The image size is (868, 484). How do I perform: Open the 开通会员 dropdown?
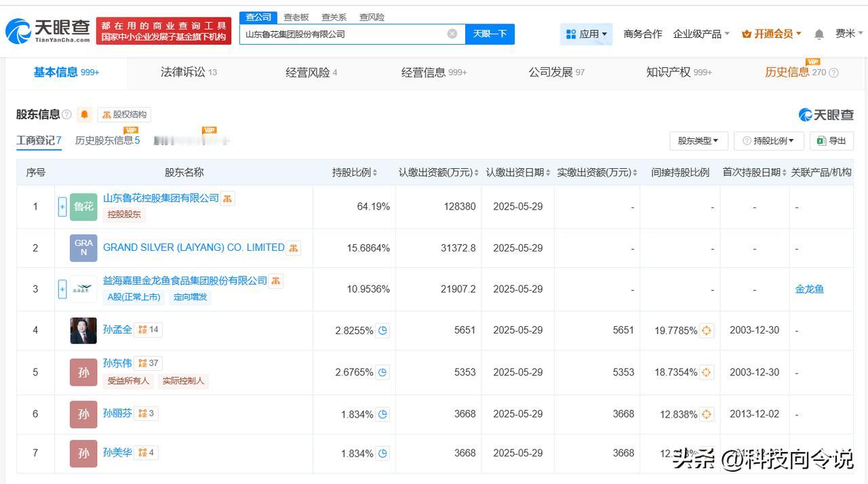pos(772,34)
